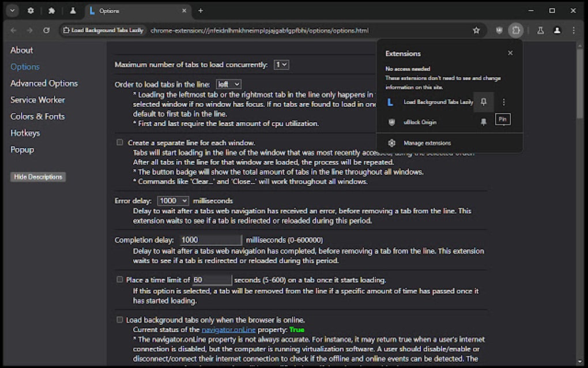Open the navigator.onLine link
The width and height of the screenshot is (588, 368).
[x=228, y=329]
